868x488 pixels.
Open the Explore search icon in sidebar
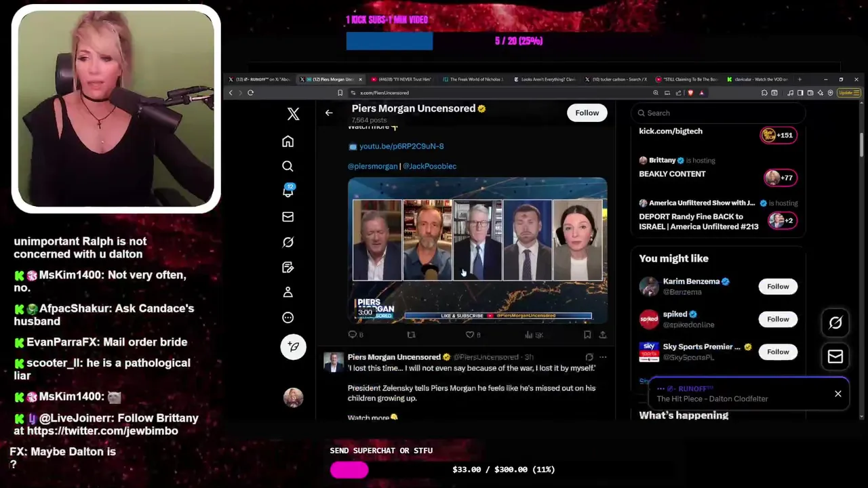coord(288,166)
